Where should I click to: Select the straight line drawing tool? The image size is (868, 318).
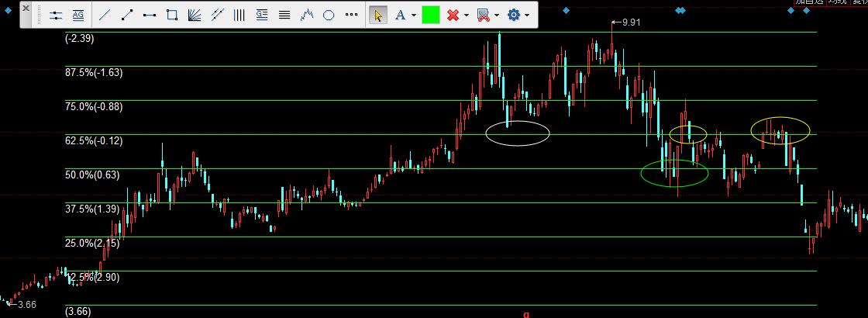tap(104, 16)
